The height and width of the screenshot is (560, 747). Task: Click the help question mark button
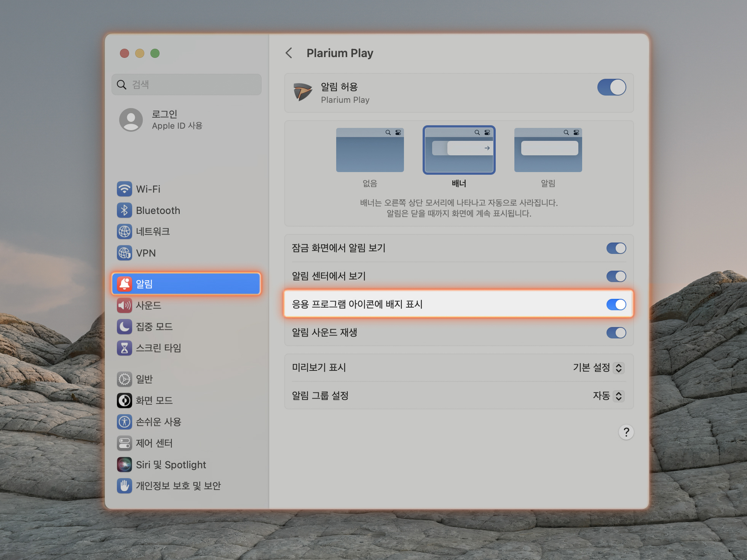click(626, 432)
